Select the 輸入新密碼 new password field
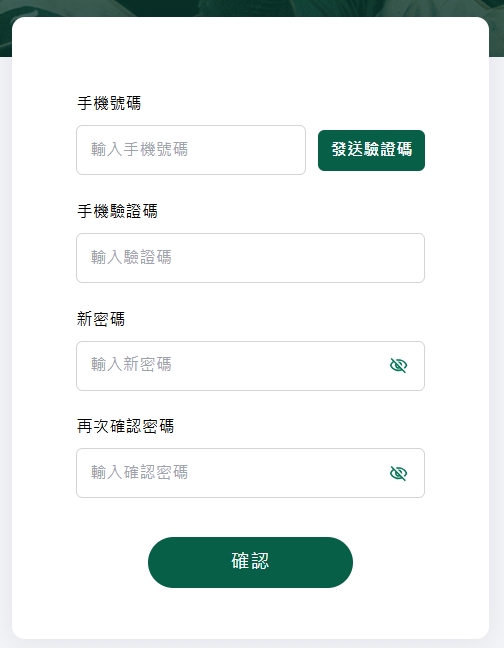 [x=250, y=366]
